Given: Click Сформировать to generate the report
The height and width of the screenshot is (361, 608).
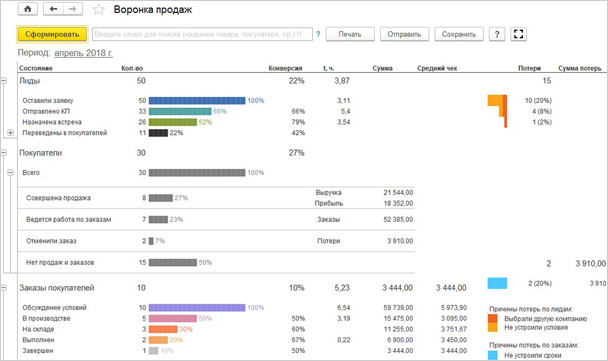Looking at the screenshot, I should click(52, 34).
